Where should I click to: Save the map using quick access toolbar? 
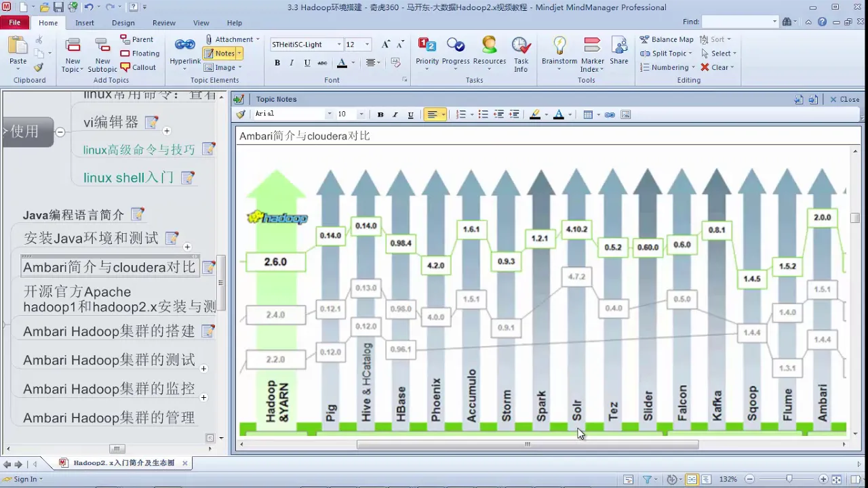point(58,7)
